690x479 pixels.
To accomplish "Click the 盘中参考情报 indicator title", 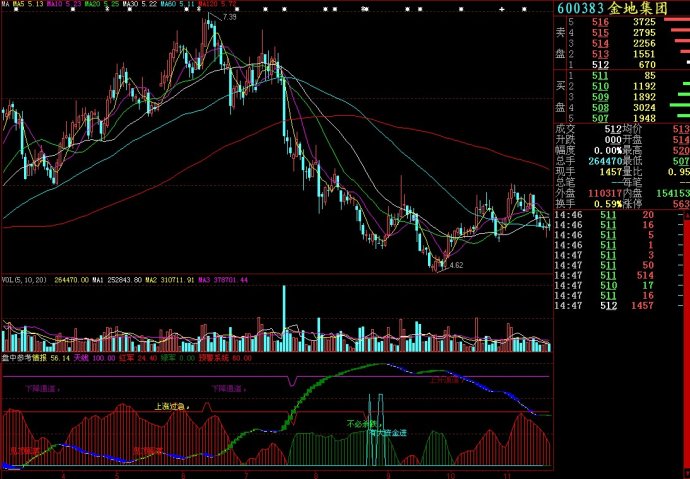I will (x=24, y=358).
